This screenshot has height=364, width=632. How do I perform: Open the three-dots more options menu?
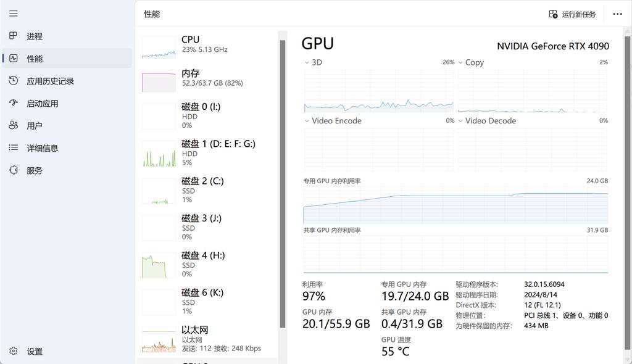click(617, 14)
